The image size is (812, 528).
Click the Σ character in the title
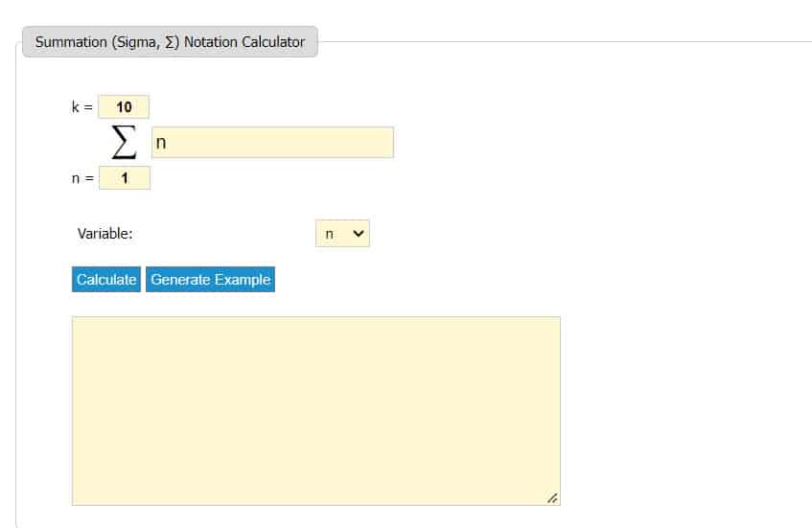pos(172,42)
